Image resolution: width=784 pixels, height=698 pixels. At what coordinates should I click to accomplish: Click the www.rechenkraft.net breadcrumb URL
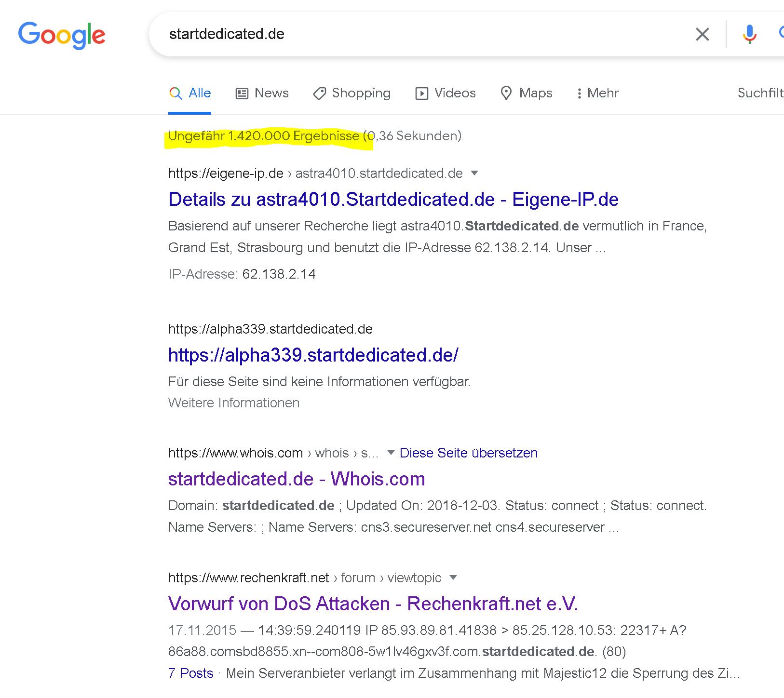pyautogui.click(x=305, y=577)
